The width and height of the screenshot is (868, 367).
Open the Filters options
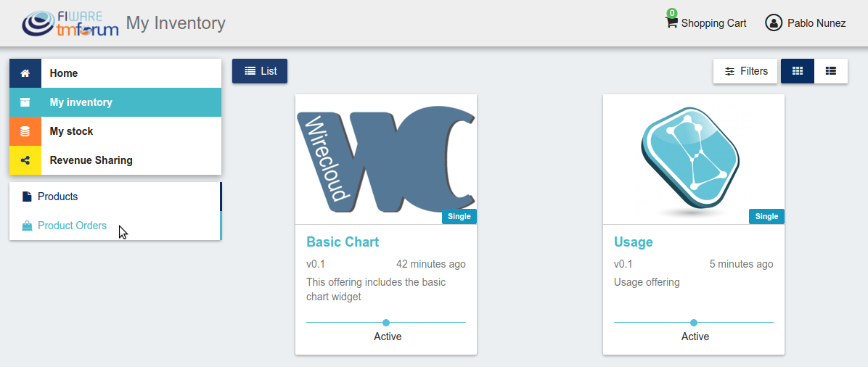(x=745, y=71)
